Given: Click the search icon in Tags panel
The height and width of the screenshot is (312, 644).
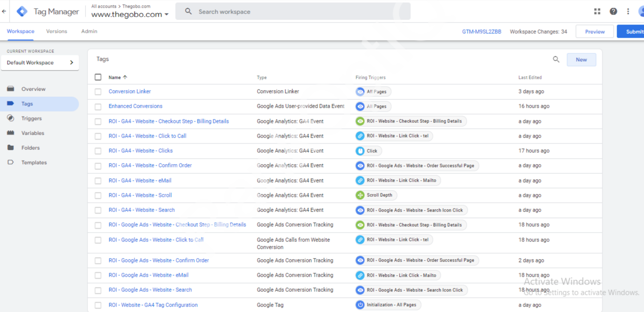Looking at the screenshot, I should 556,59.
